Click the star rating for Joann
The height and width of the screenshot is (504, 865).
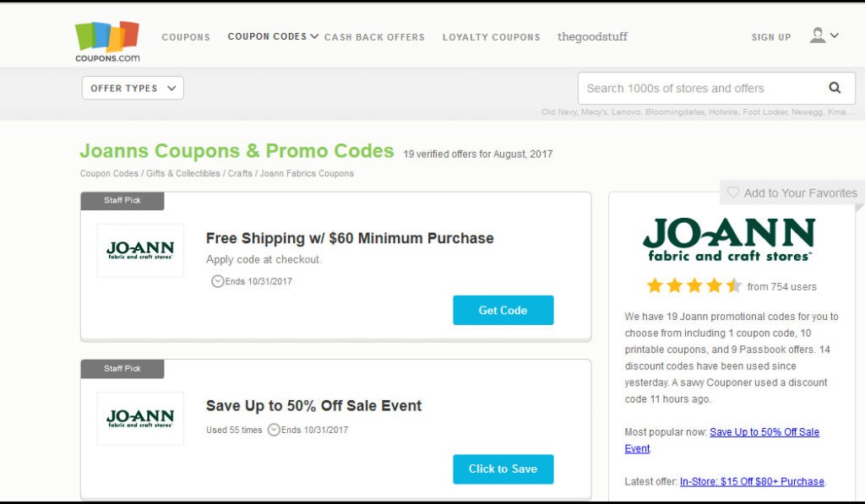coord(694,286)
